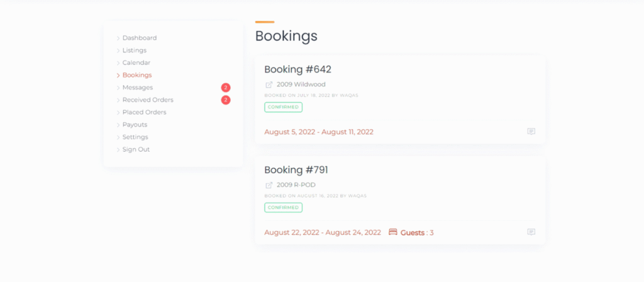
Task: Open the Payouts page
Action: [135, 125]
